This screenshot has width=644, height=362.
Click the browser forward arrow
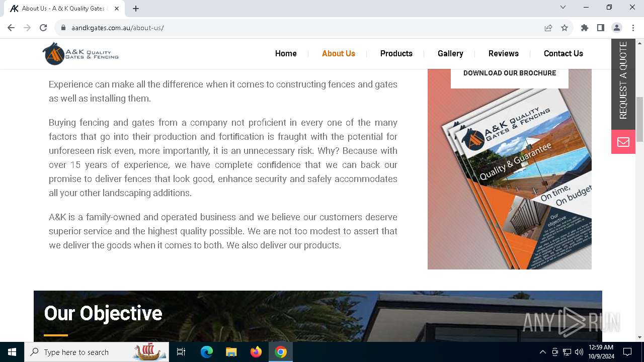[x=27, y=28]
